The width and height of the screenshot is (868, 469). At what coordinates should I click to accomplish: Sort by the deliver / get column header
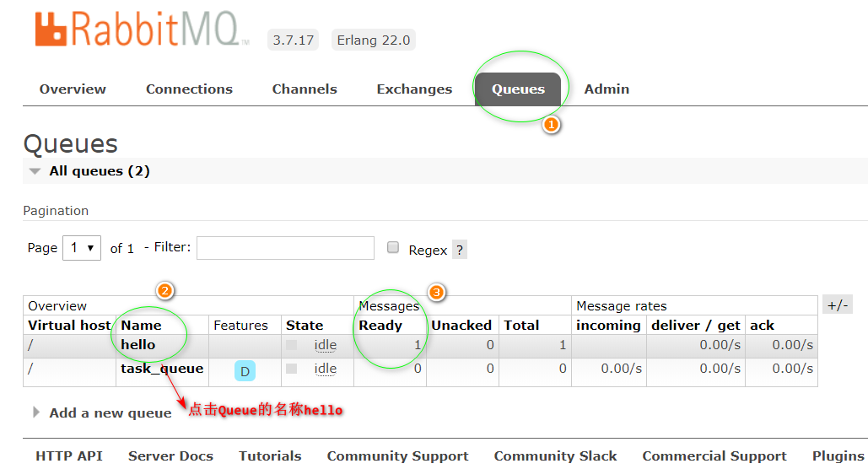695,325
